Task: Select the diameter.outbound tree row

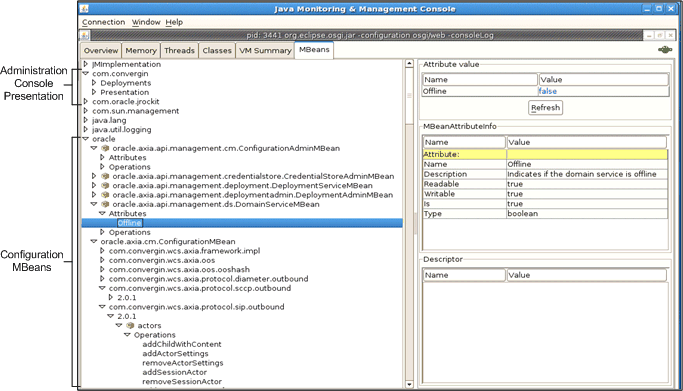Action: (208, 279)
